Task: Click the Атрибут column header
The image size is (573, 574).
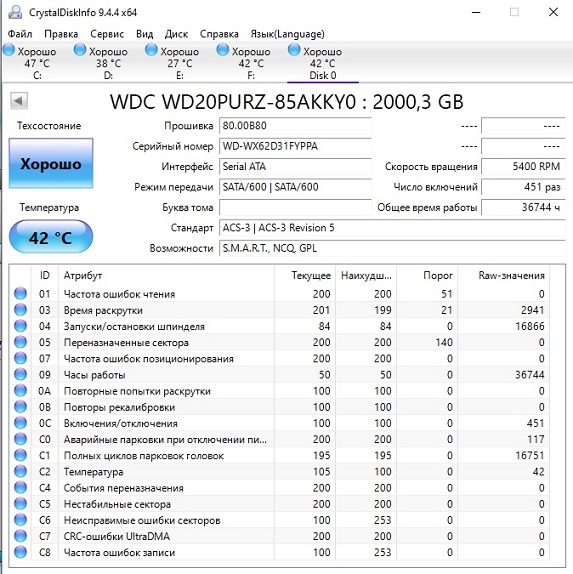Action: [x=167, y=275]
